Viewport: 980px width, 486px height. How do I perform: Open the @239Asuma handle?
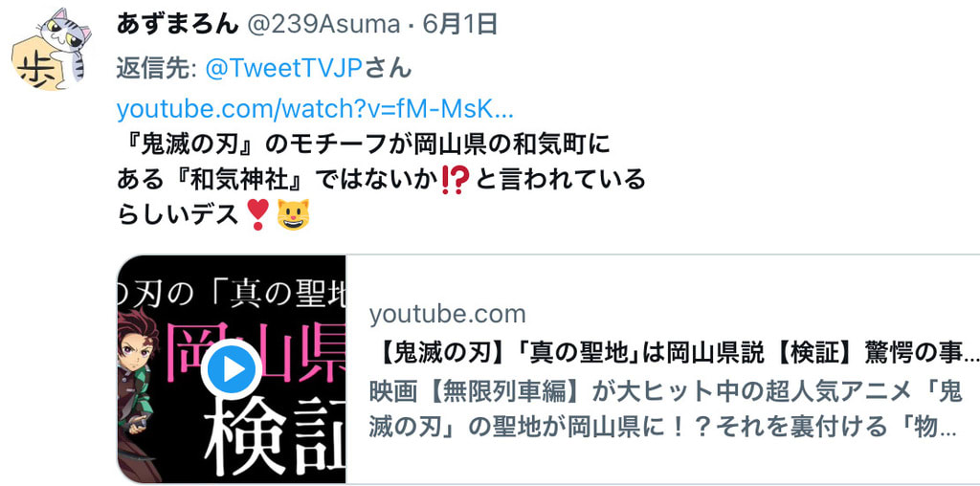click(323, 24)
